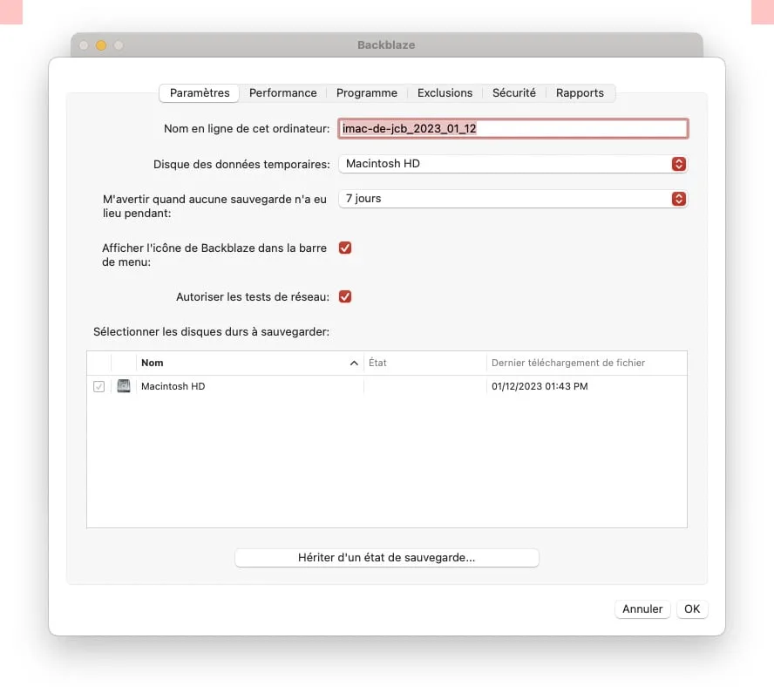Click the online computer name text field
The height and width of the screenshot is (700, 774).
click(x=513, y=128)
